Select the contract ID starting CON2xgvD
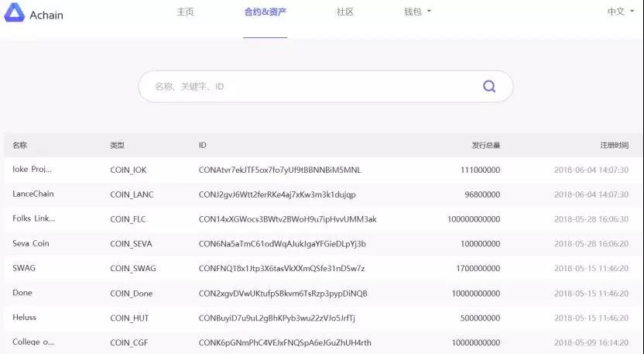The height and width of the screenshot is (354, 644). [x=283, y=294]
